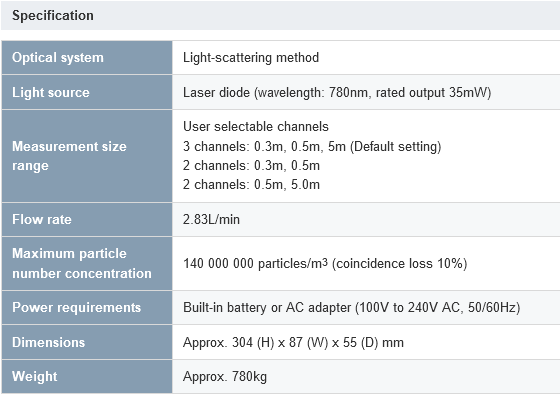The height and width of the screenshot is (396, 560).
Task: Click the Light-scattering method value
Action: tap(251, 57)
